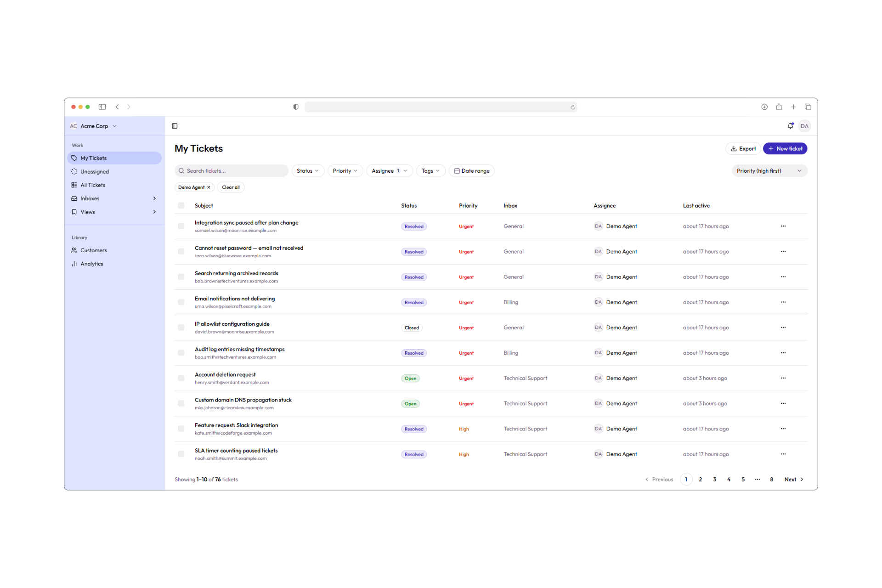Focus the Search tickets field
882x588 pixels.
(232, 171)
